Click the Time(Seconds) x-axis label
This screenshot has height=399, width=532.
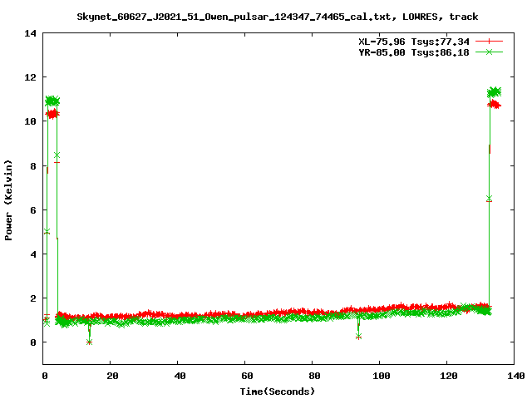tap(279, 391)
